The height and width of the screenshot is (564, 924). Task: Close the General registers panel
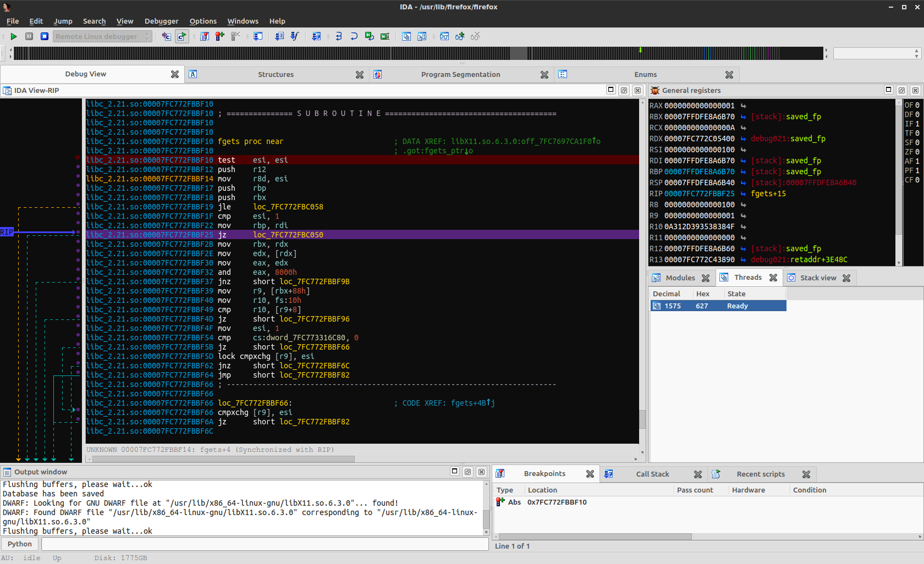click(x=915, y=90)
